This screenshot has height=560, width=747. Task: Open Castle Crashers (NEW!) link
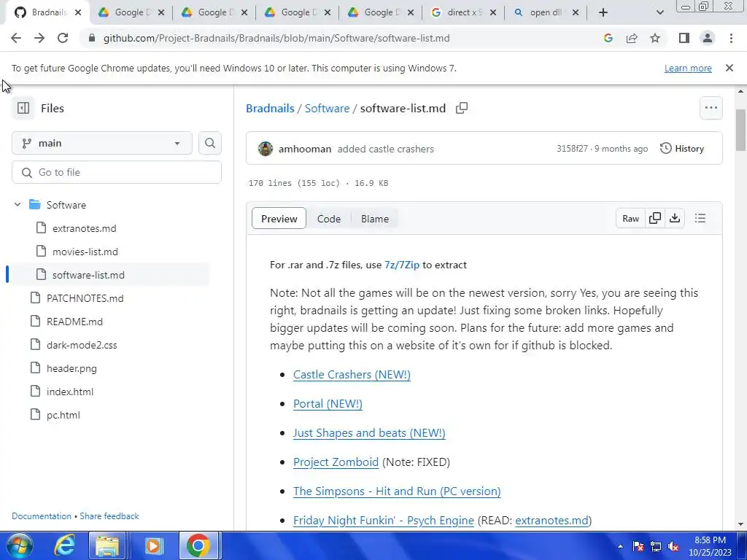352,374
